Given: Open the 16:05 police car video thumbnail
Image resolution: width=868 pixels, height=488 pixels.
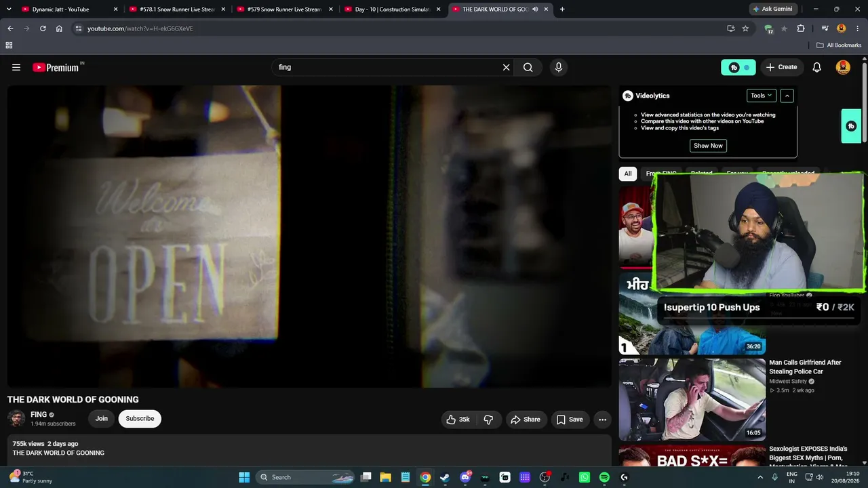Looking at the screenshot, I should click(x=692, y=400).
